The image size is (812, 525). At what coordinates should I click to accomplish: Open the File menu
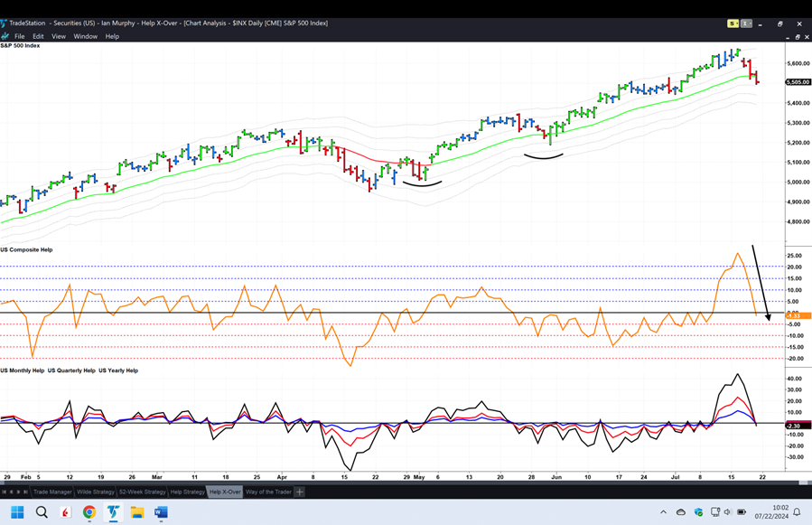point(19,36)
